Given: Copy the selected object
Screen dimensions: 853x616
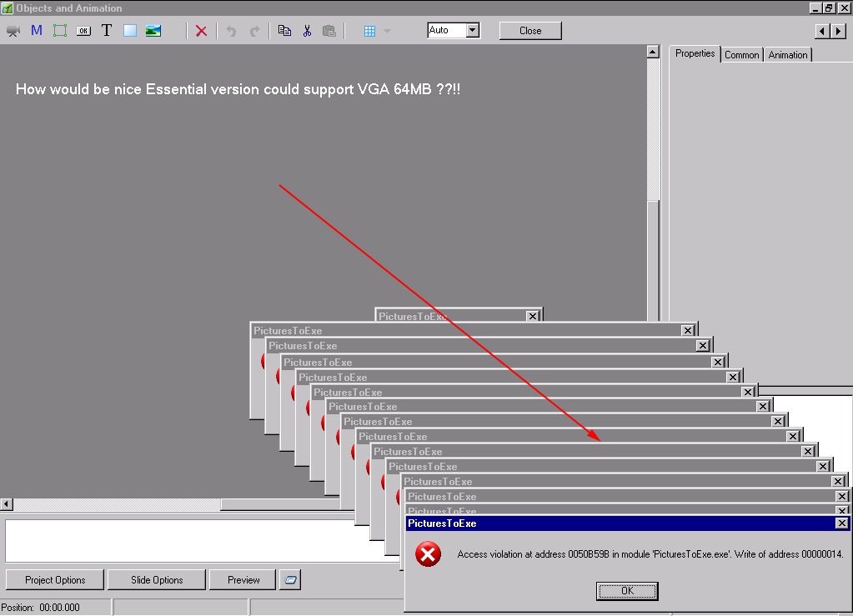Looking at the screenshot, I should coord(284,31).
